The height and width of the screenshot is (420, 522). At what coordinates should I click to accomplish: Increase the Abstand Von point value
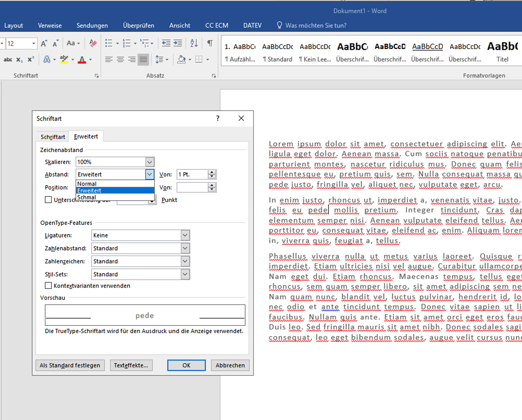(x=212, y=172)
